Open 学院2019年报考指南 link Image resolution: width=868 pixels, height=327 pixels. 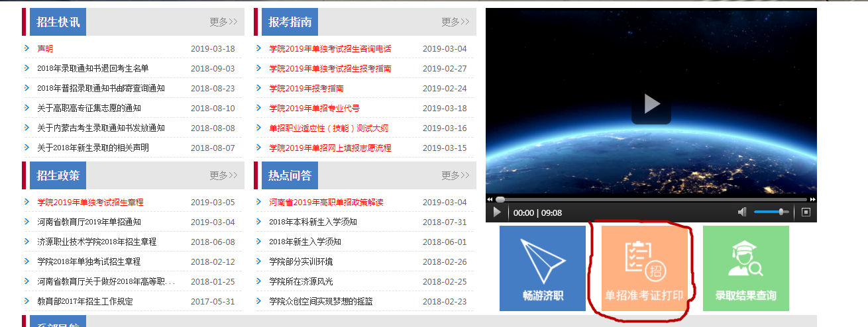306,89
